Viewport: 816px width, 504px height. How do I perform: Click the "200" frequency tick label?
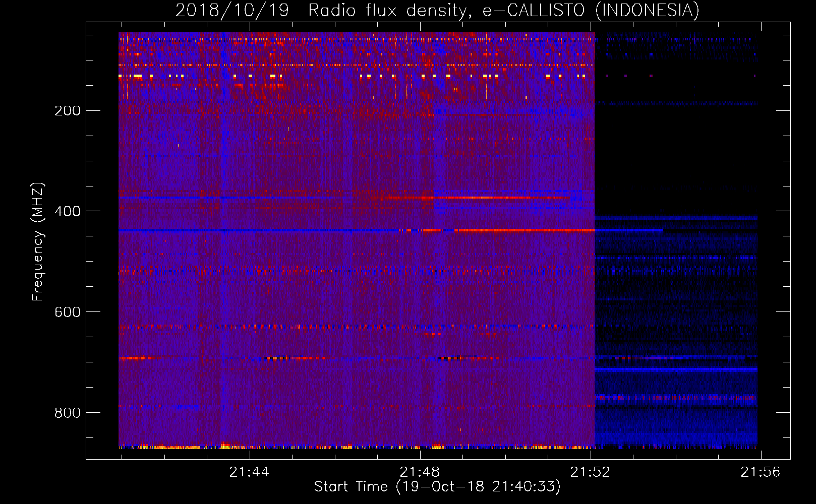tap(68, 111)
